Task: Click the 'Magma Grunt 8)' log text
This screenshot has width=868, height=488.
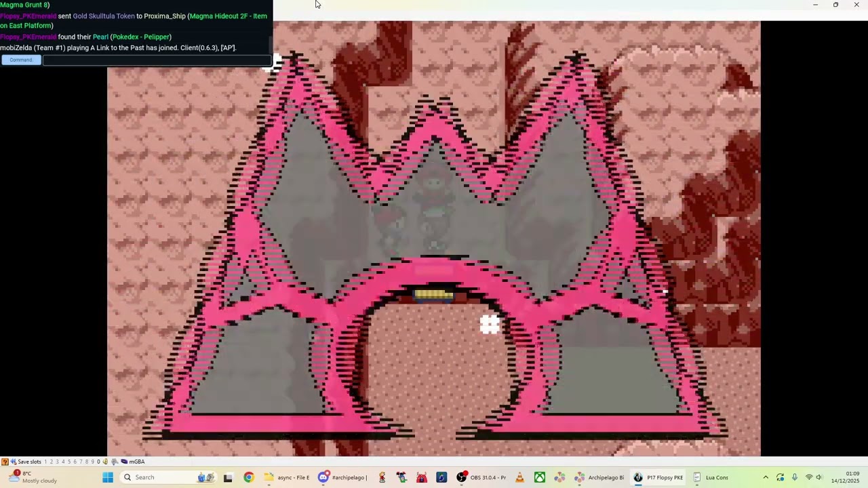Action: [x=24, y=5]
